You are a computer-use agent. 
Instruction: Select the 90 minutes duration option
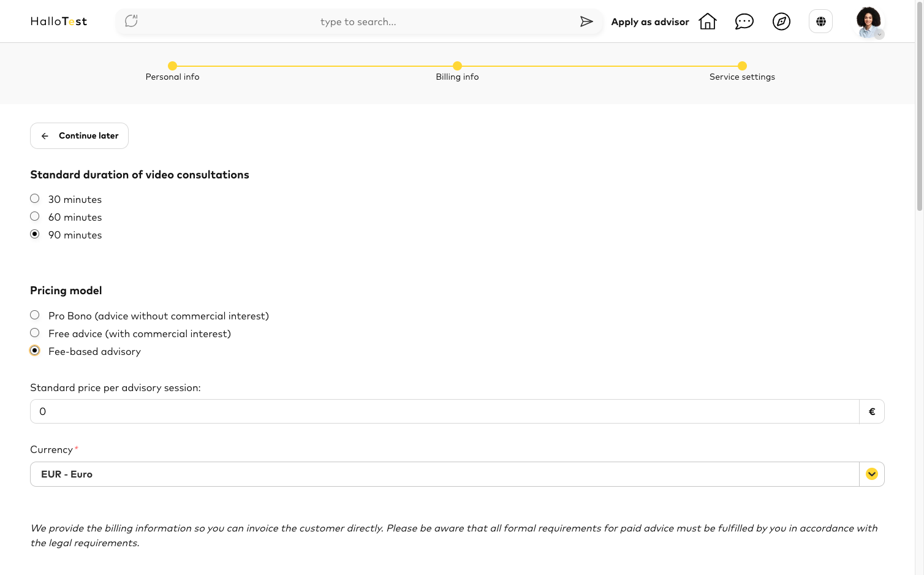tap(35, 234)
